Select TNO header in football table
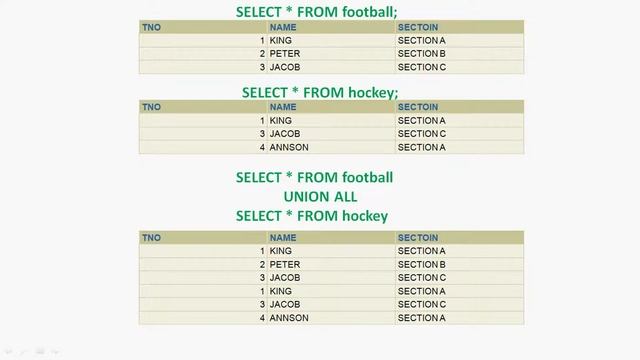Screen dimensions: 640x360 pyautogui.click(x=151, y=27)
